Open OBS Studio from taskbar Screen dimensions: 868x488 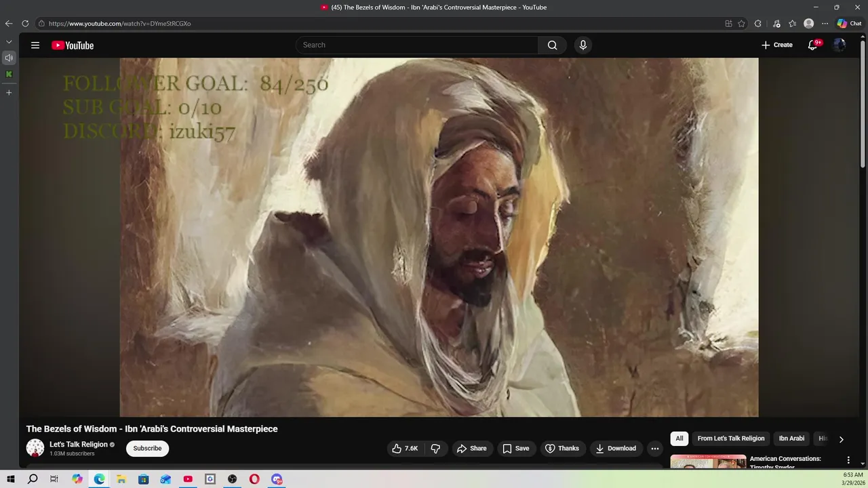coord(232,479)
